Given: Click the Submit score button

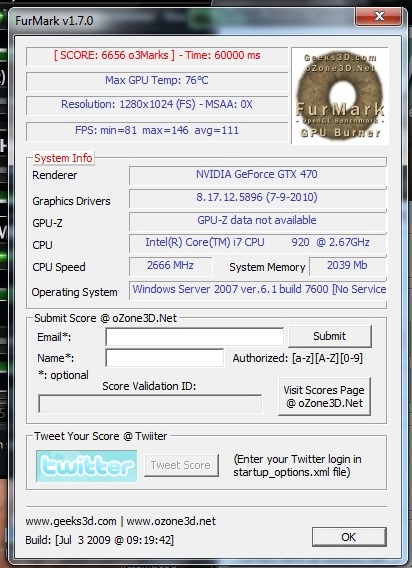Looking at the screenshot, I should [330, 336].
